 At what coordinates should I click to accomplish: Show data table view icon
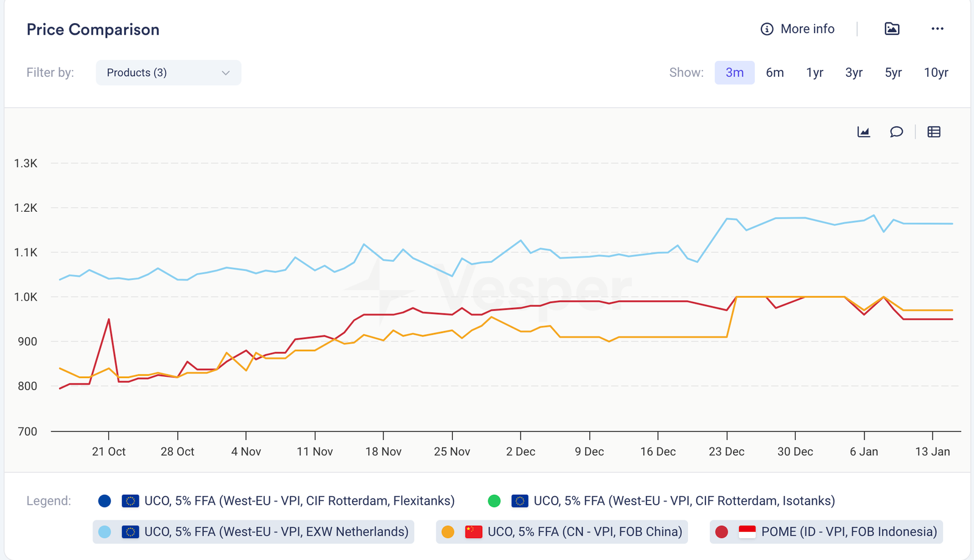click(x=934, y=132)
